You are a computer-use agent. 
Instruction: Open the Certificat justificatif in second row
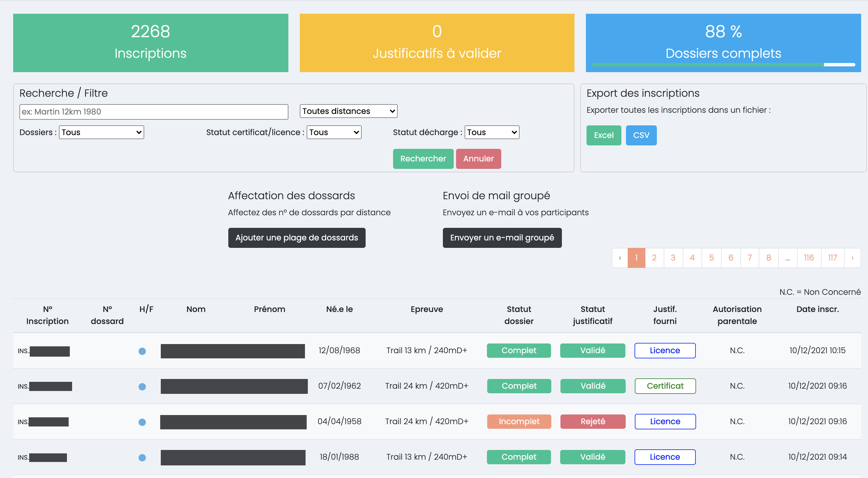click(x=665, y=386)
